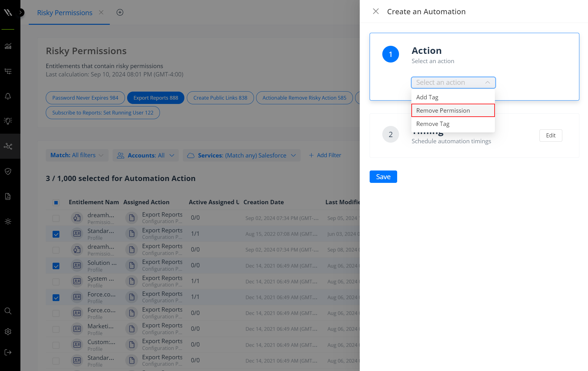Check the second dreamh row checkbox

[56, 250]
